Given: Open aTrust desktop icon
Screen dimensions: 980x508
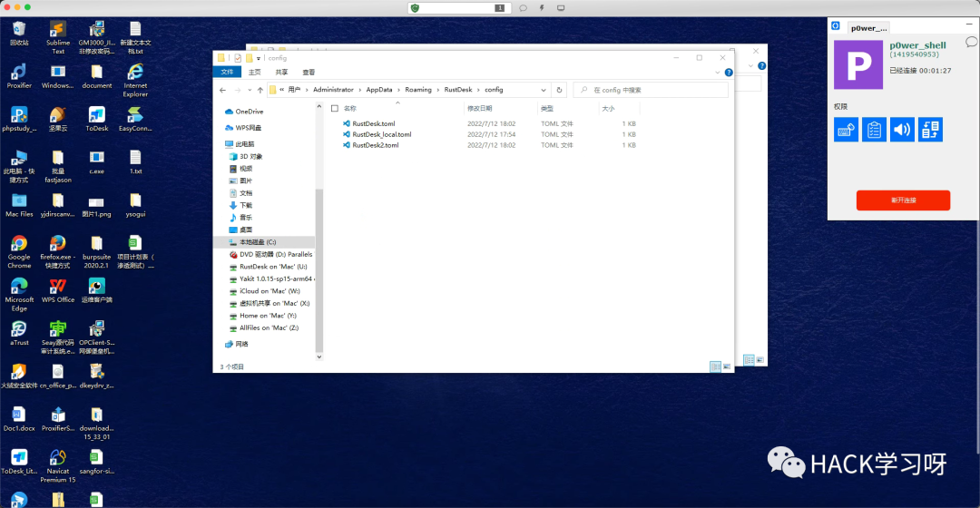Looking at the screenshot, I should [x=19, y=334].
